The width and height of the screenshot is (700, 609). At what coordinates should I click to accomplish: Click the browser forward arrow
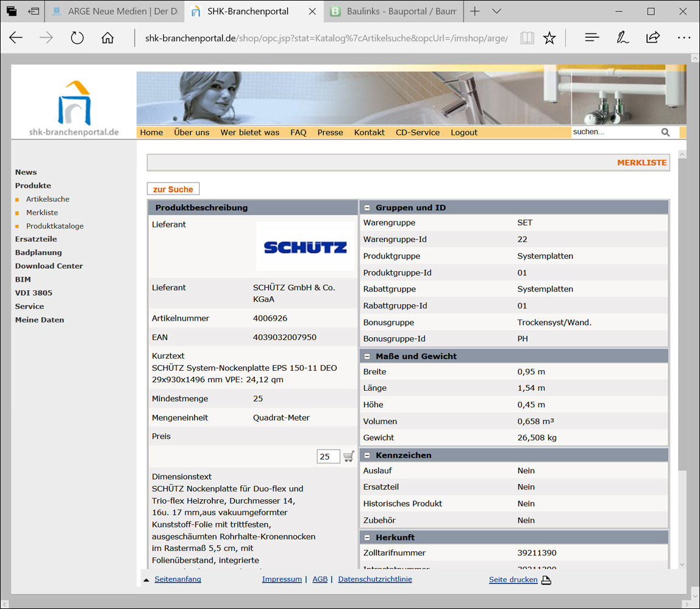tap(46, 38)
